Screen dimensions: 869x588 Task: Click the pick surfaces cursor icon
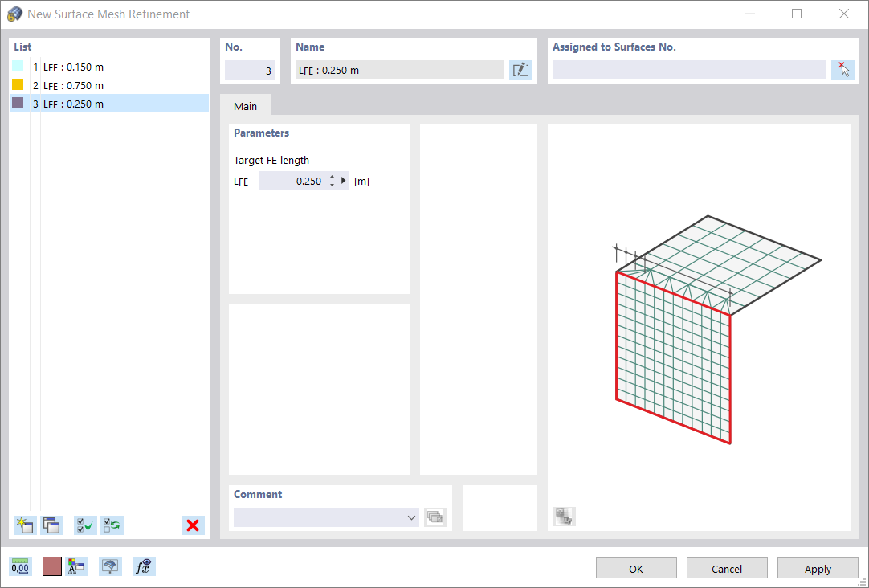[842, 70]
